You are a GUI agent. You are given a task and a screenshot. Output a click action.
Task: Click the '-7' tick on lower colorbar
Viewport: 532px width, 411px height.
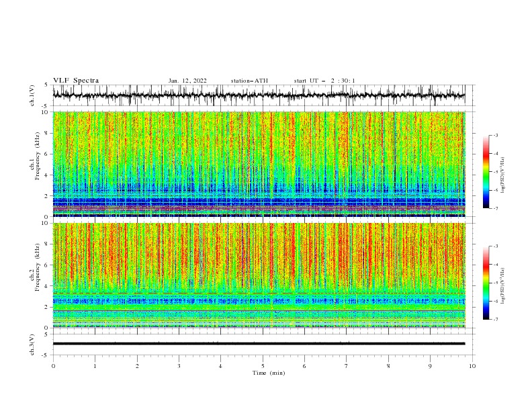coord(495,320)
